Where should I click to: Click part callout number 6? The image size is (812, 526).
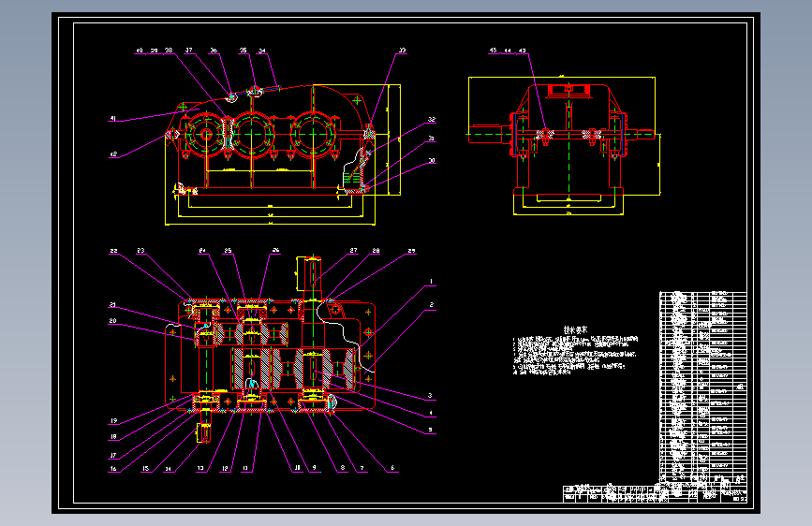392,468
